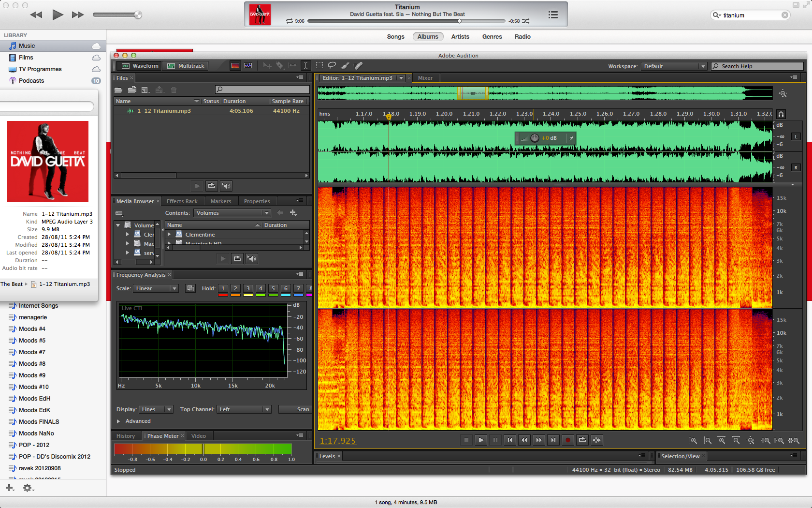Viewport: 812px width, 508px height.
Task: Switch to the Effects Rack tab
Action: 182,201
